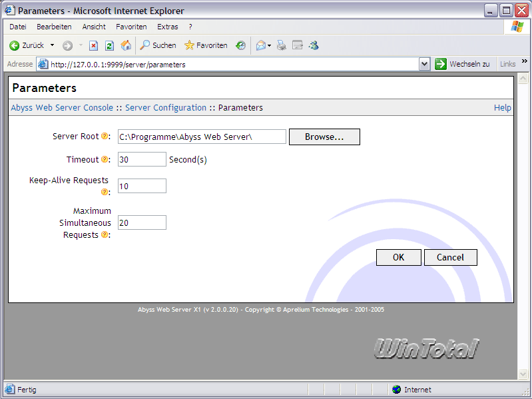The width and height of the screenshot is (532, 399).
Task: Follow the Abyss Web Server Console link
Action: 62,107
